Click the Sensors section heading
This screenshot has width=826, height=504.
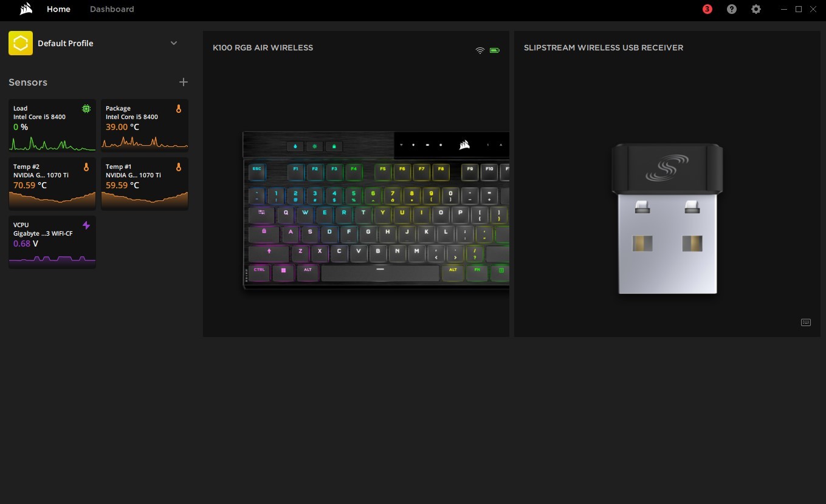click(28, 82)
